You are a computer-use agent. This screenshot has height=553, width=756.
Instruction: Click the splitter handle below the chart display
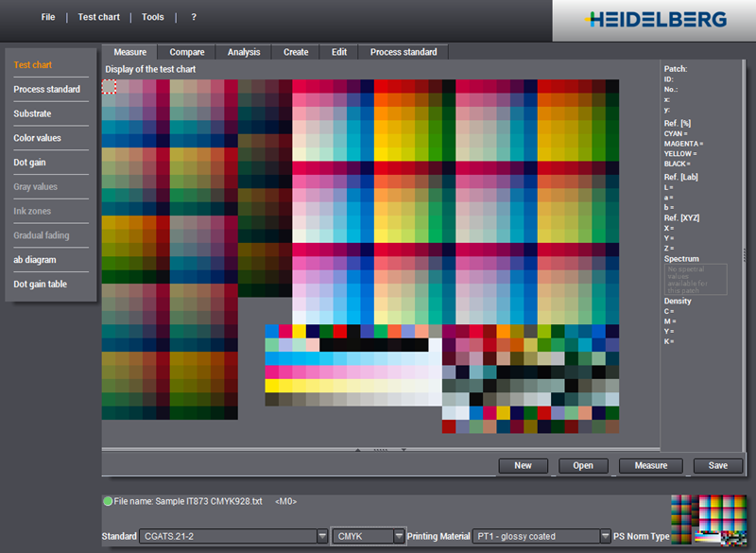(380, 450)
